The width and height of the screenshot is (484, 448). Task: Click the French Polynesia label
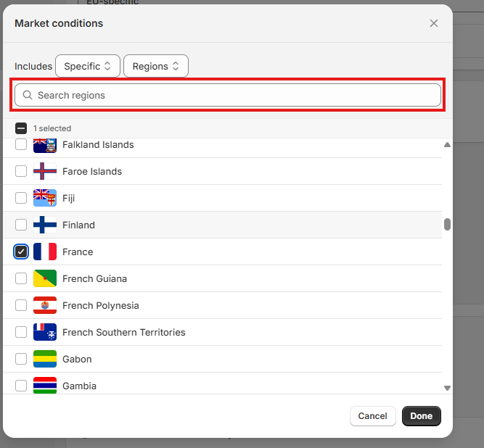pos(101,305)
